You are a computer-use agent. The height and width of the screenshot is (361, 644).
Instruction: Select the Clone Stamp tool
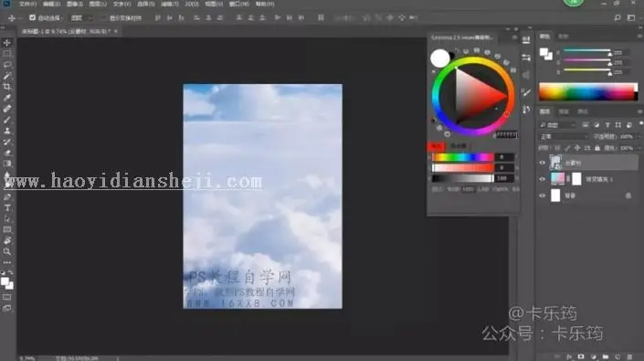[x=7, y=131]
